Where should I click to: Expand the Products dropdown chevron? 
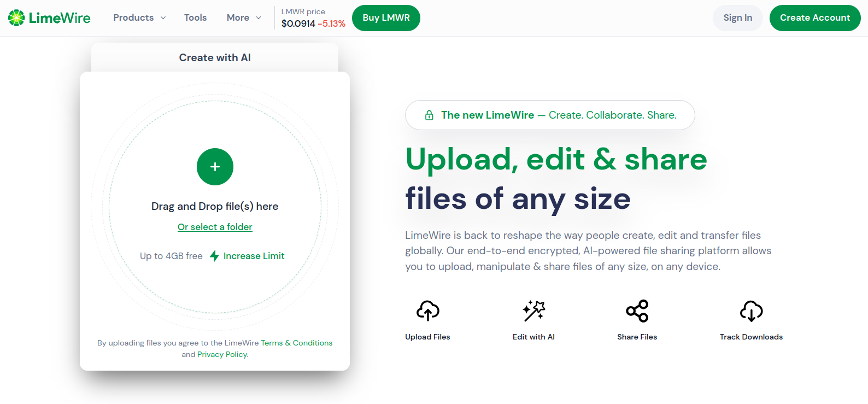tap(163, 18)
